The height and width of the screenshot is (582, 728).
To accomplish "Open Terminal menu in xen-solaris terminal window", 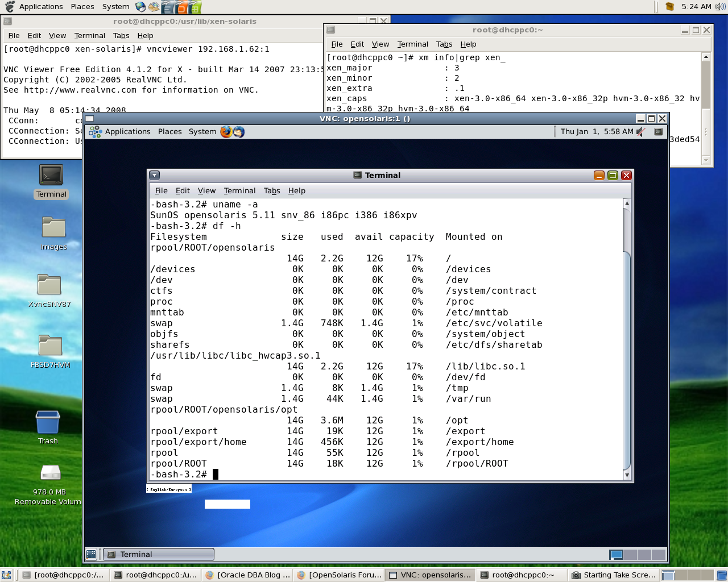I will click(90, 36).
